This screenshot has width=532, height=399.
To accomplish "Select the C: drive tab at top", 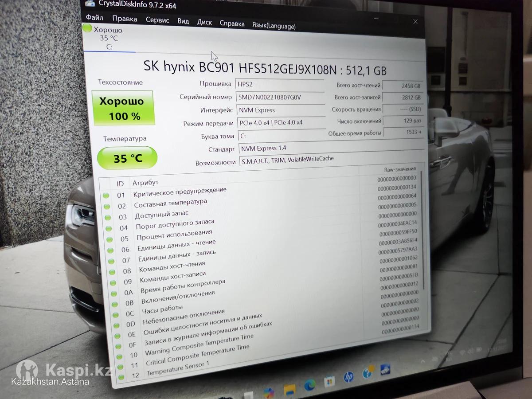I will 109,39.
